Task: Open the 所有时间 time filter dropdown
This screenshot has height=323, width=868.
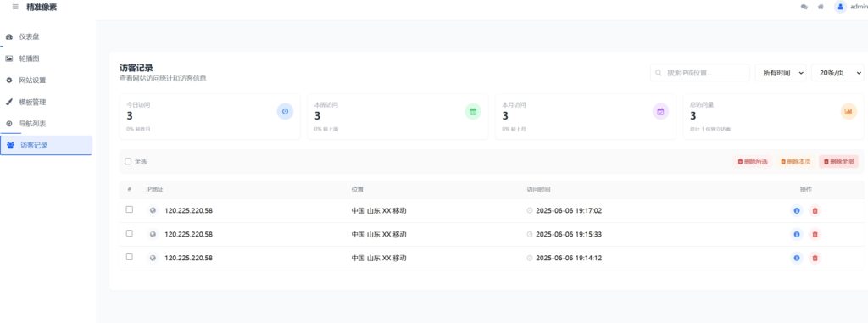Action: [781, 73]
